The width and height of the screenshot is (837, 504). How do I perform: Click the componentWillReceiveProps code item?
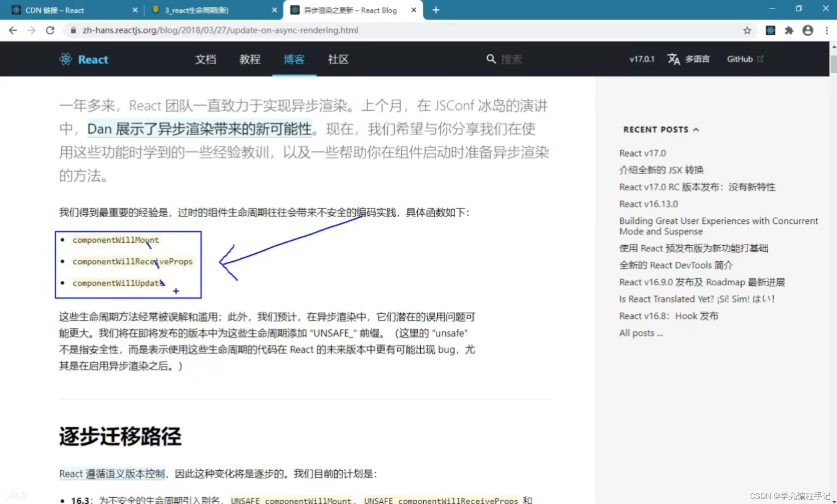click(133, 262)
